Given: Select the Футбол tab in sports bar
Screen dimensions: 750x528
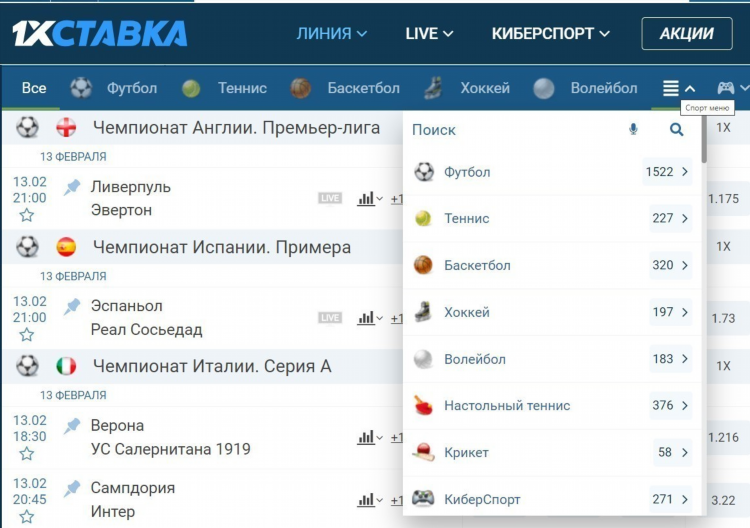Looking at the screenshot, I should coord(114,88).
